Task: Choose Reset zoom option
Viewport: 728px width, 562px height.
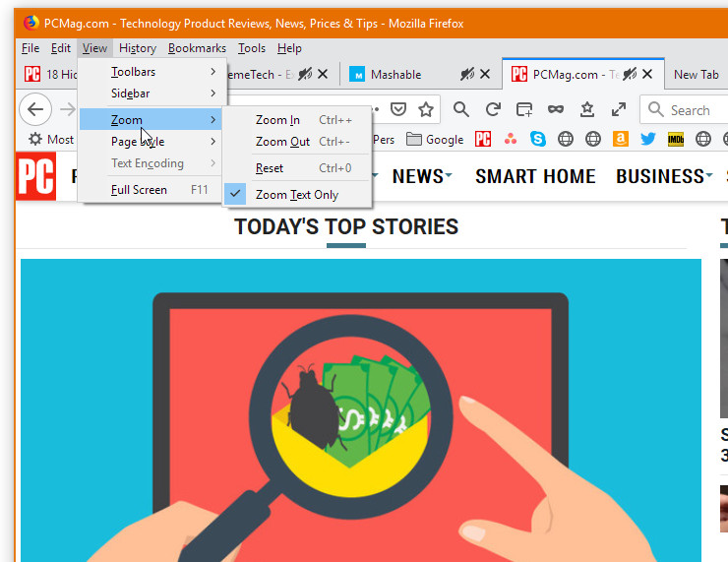Action: [x=297, y=168]
